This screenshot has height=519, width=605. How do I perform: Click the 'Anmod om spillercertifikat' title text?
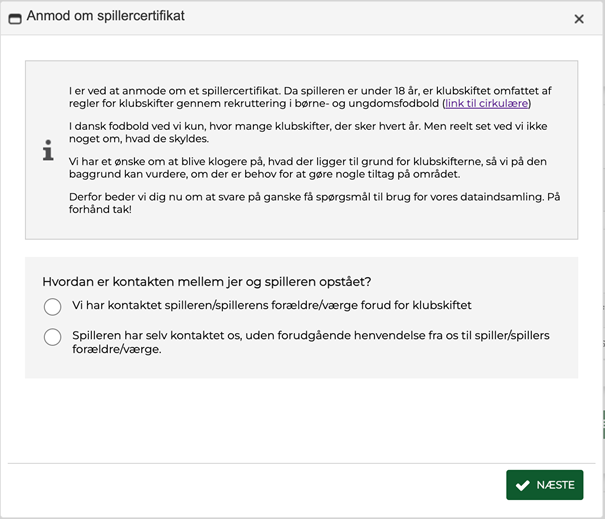click(106, 17)
